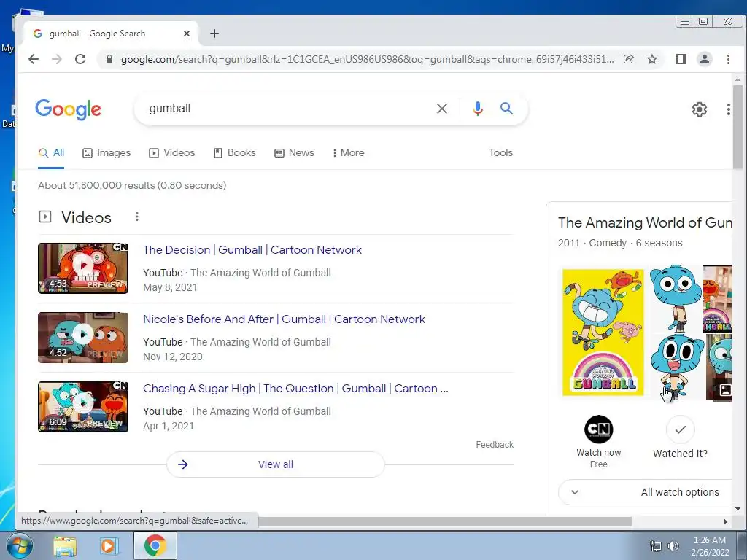View site security lock info
This screenshot has height=560, width=747.
(109, 59)
